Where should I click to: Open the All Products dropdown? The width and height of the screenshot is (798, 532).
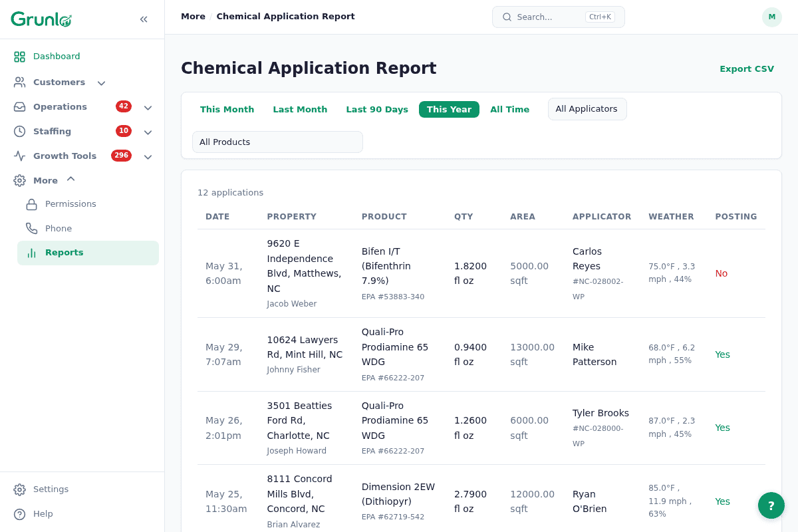point(277,142)
